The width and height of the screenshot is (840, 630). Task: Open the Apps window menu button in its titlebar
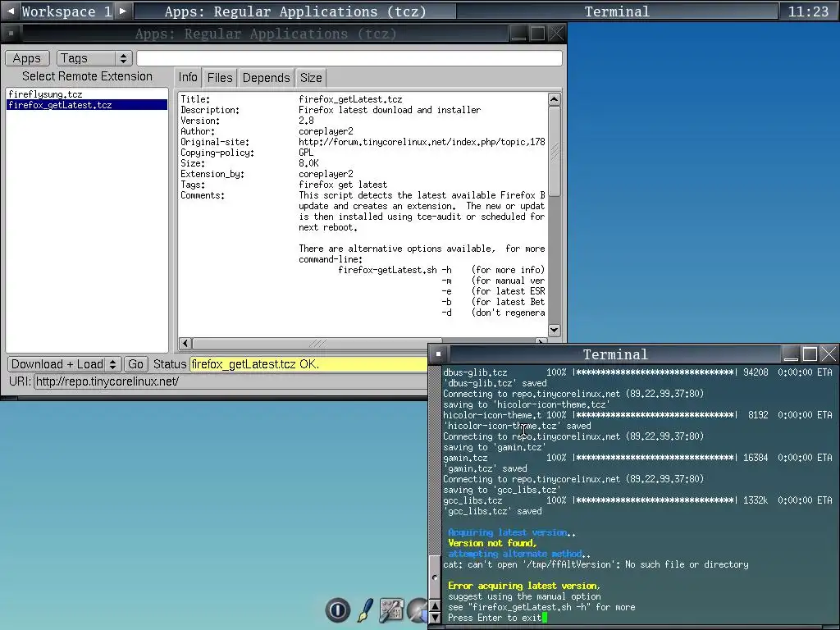pos(11,34)
